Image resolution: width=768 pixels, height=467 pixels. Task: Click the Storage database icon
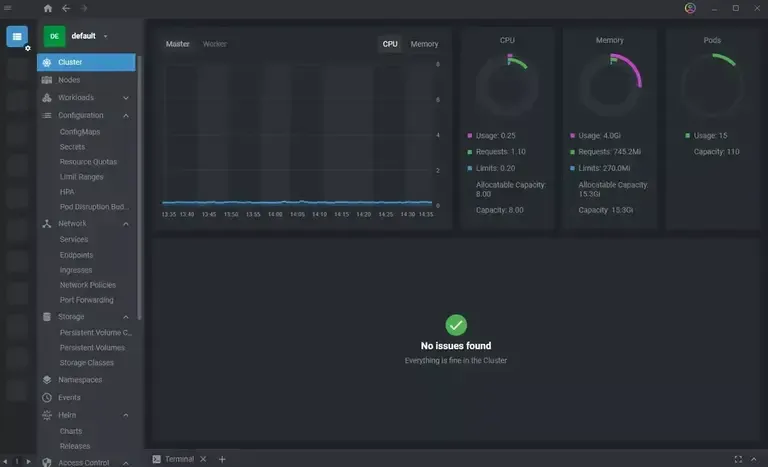(x=47, y=317)
